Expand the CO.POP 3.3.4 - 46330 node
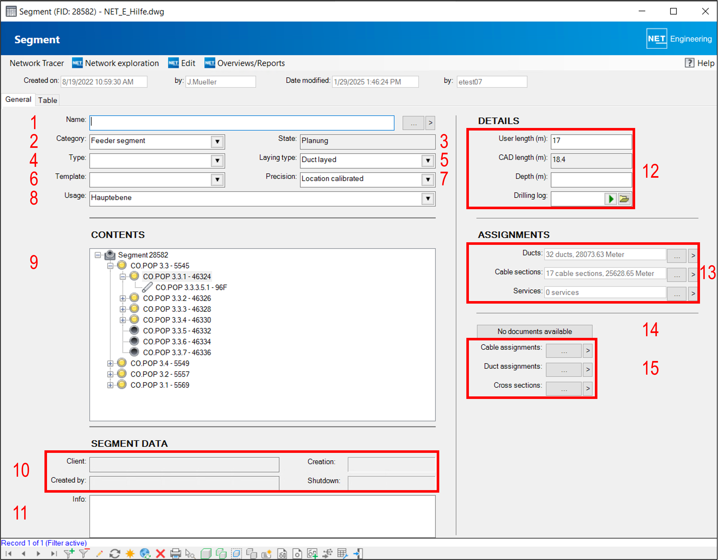Viewport: 728px width, 560px height. pos(123,320)
